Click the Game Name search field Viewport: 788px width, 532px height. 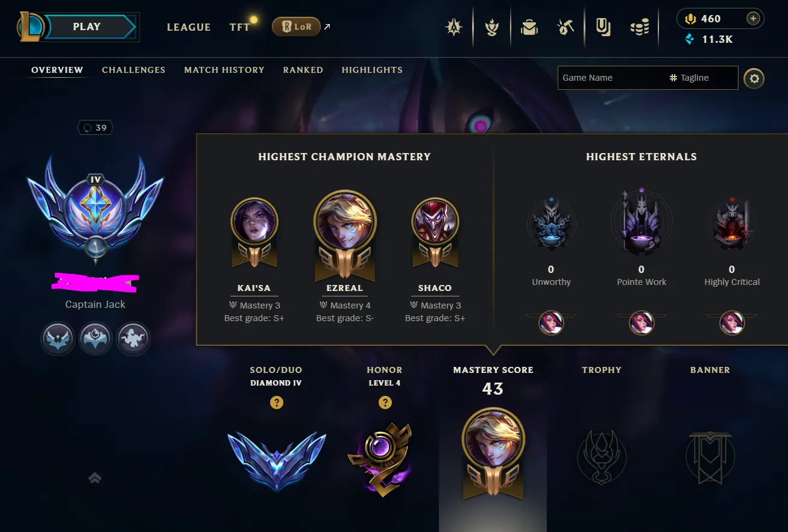pyautogui.click(x=612, y=78)
